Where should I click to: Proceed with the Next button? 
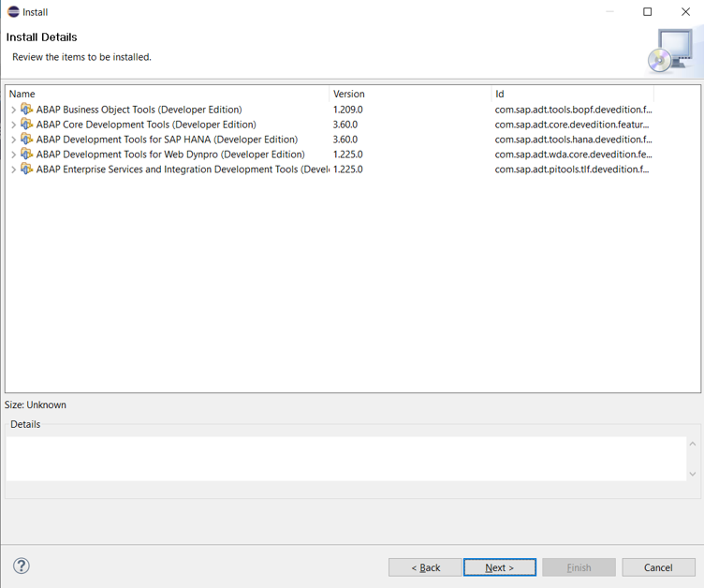[x=500, y=567]
